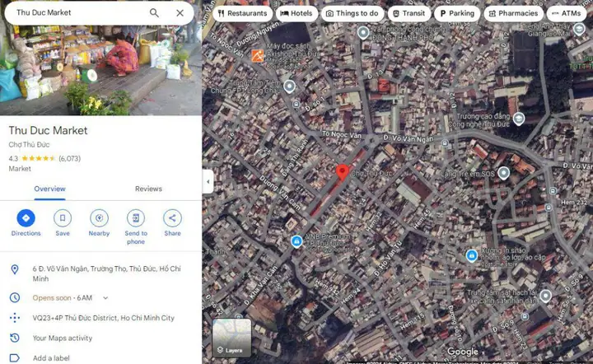Click bus stop icon near Đ. Võ Văn Ngân label
Viewport: 593px width, 364px height.
pos(445,143)
